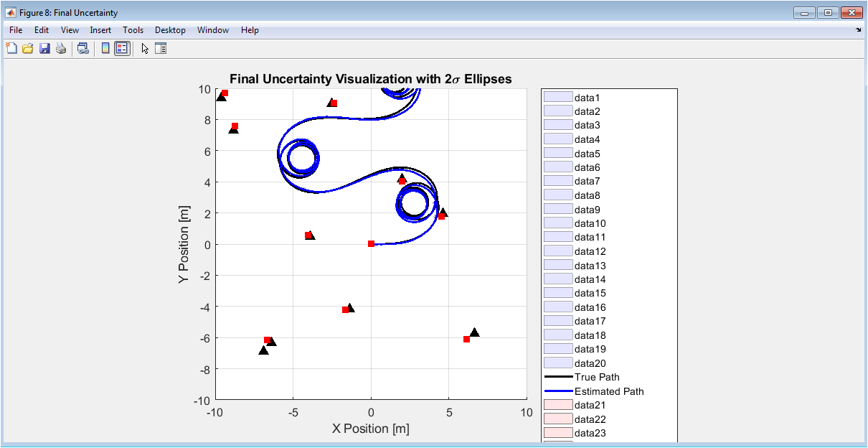Select the data16 legend label
The height and width of the screenshot is (448, 868).
pyautogui.click(x=590, y=307)
